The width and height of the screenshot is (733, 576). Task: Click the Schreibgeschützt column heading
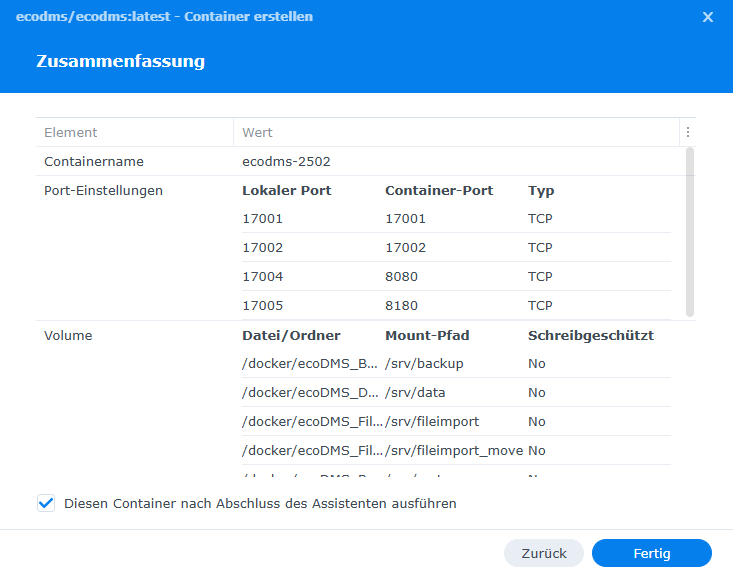[590, 335]
